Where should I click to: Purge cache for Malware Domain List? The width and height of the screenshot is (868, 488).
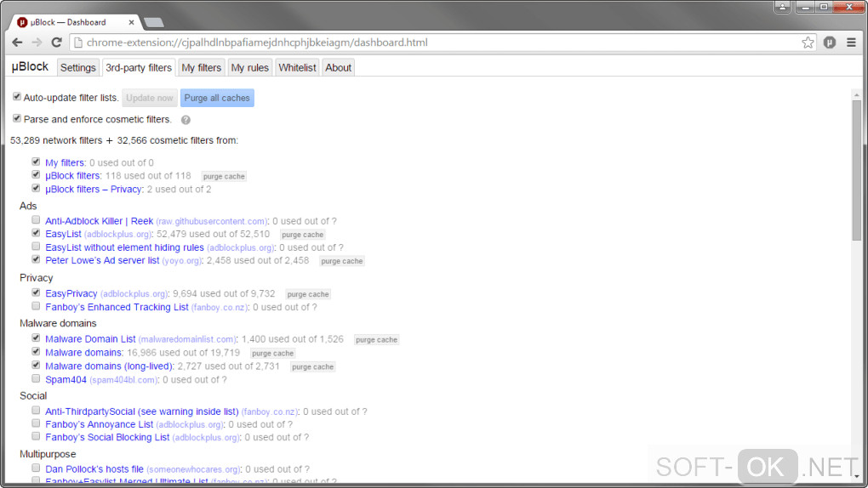(x=376, y=340)
